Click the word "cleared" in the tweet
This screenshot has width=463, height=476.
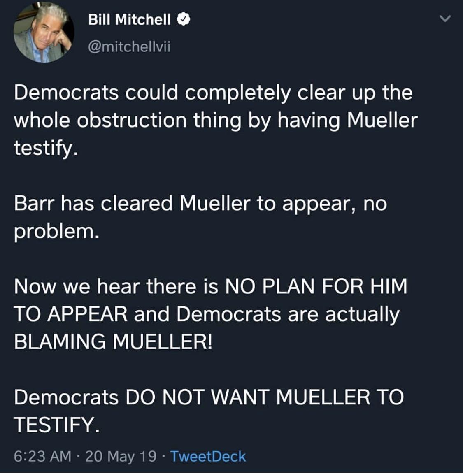136,203
